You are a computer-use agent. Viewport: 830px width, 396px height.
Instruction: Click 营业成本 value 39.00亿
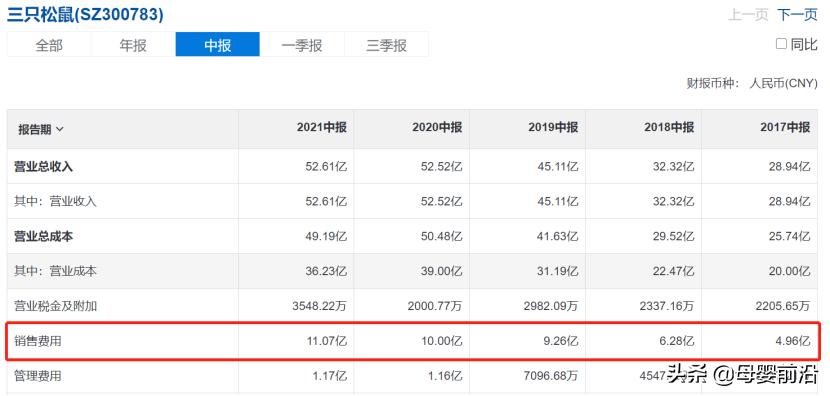tap(442, 271)
